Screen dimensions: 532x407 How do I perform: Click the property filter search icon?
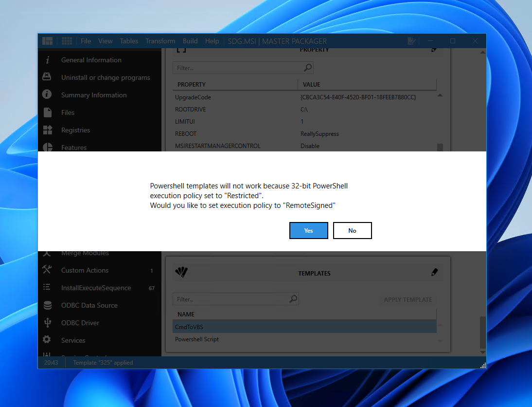pos(308,68)
